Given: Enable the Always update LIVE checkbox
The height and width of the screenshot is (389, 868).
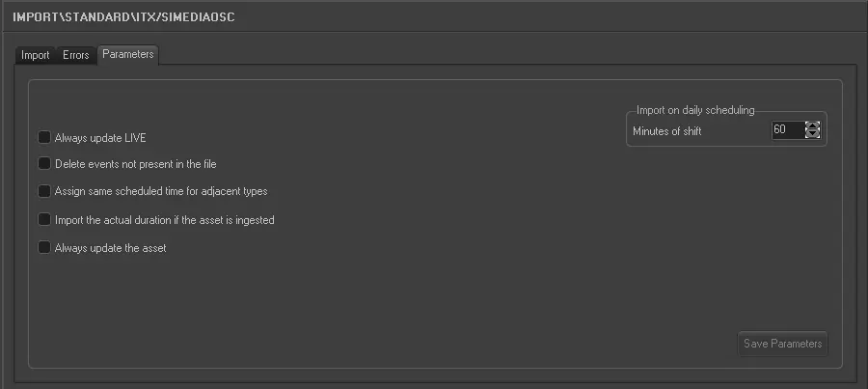Looking at the screenshot, I should pos(44,138).
